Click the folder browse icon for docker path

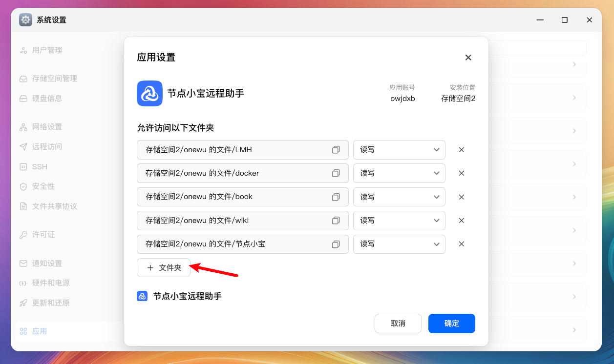336,173
